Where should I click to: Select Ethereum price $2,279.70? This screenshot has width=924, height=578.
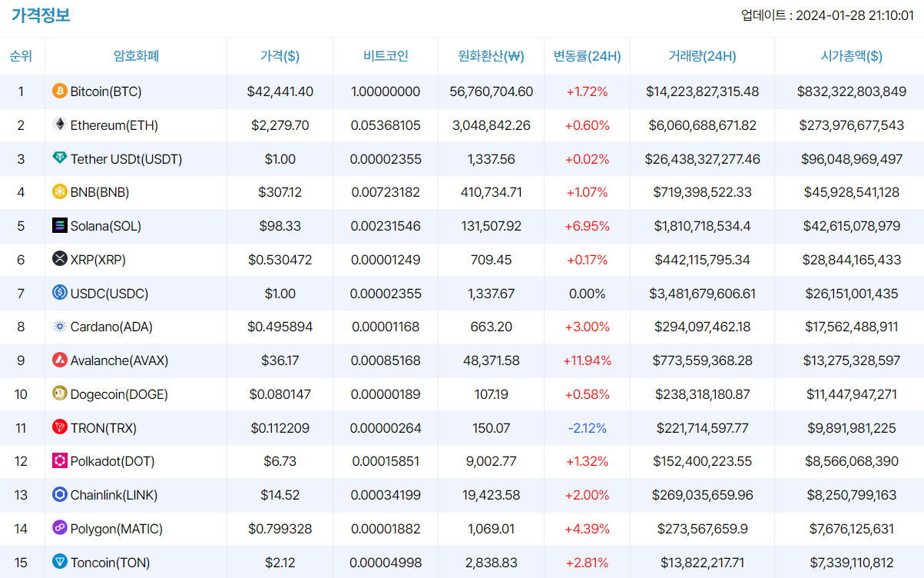tap(280, 125)
